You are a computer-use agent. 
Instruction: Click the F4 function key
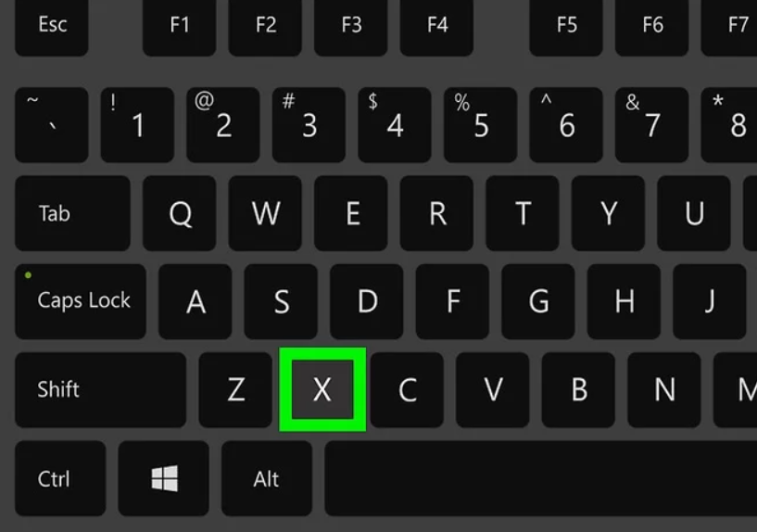coord(437,27)
